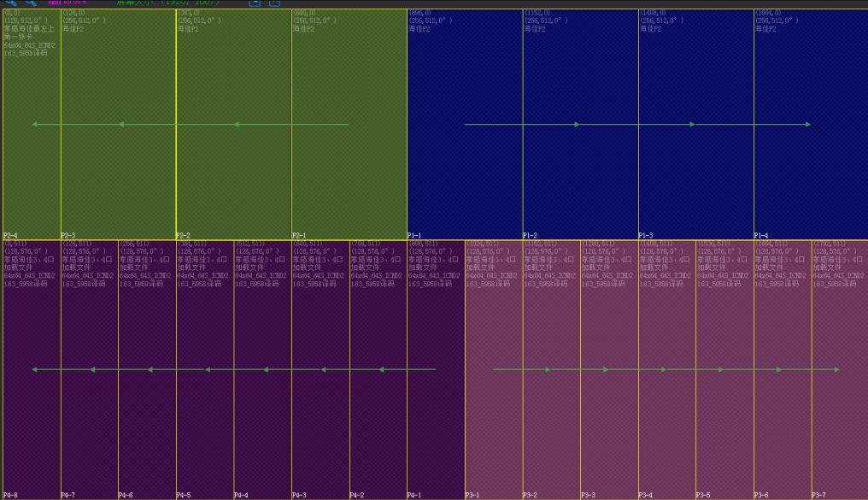This screenshot has width=868, height=500.
Task: Pick the green cabinet labeled P2-2
Action: pyautogui.click(x=233, y=171)
